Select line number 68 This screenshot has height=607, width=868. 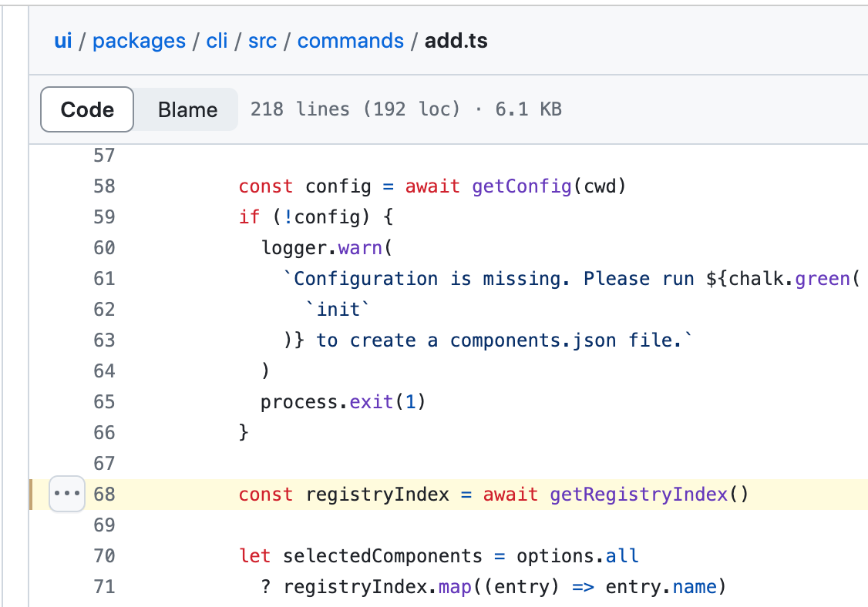click(x=103, y=494)
